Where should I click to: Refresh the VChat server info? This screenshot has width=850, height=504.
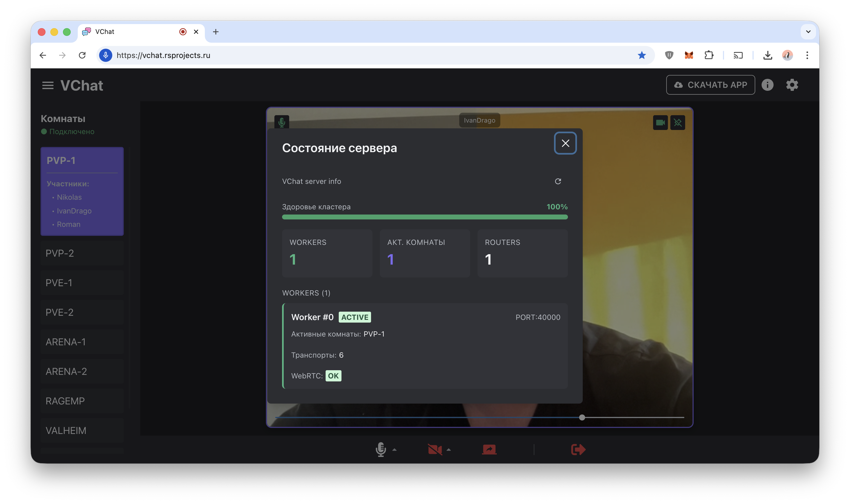click(558, 181)
